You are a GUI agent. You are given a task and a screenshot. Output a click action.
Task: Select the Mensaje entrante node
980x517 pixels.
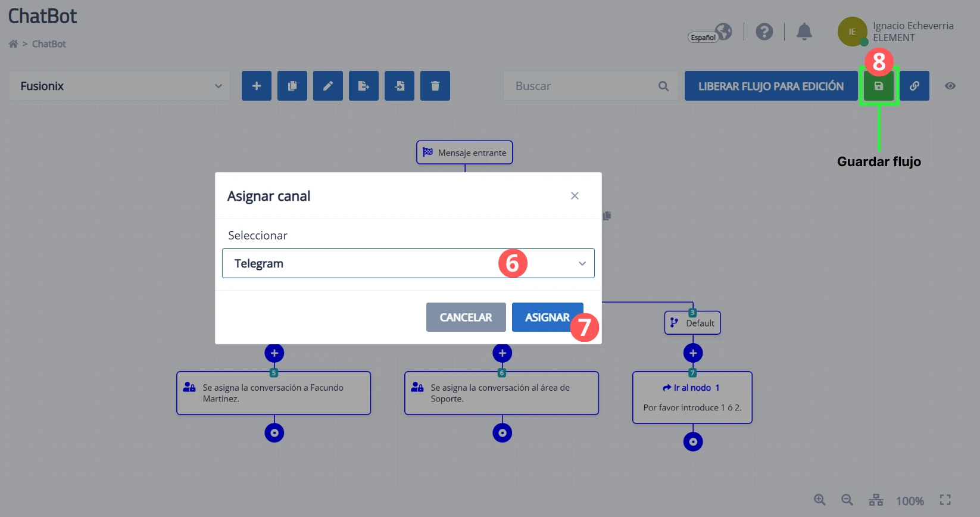pos(464,152)
